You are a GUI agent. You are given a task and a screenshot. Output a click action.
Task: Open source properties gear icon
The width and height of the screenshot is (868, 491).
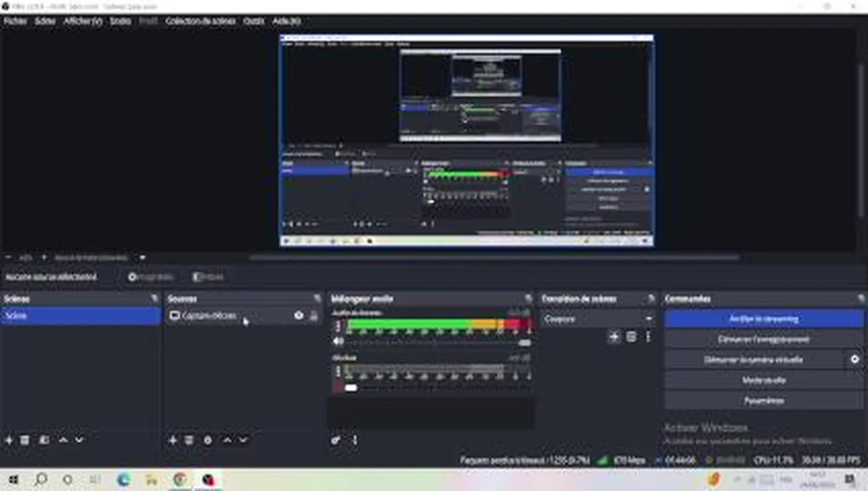tap(207, 441)
